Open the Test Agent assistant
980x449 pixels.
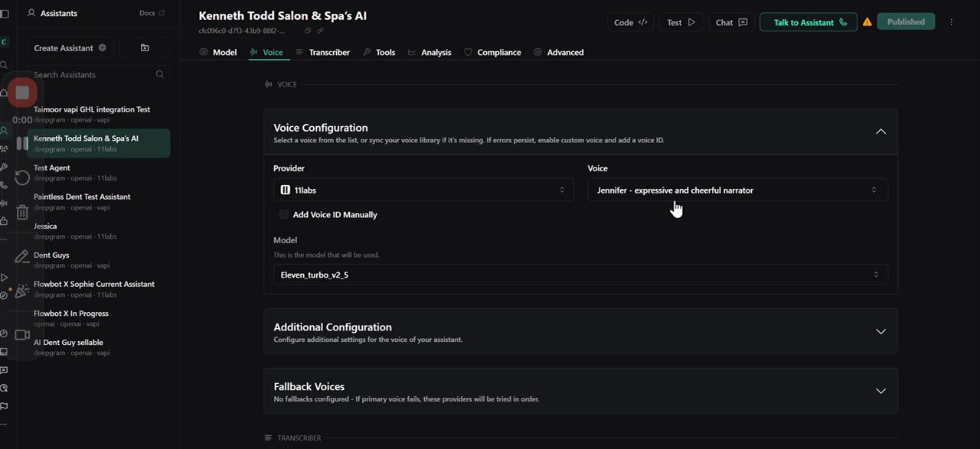98,172
